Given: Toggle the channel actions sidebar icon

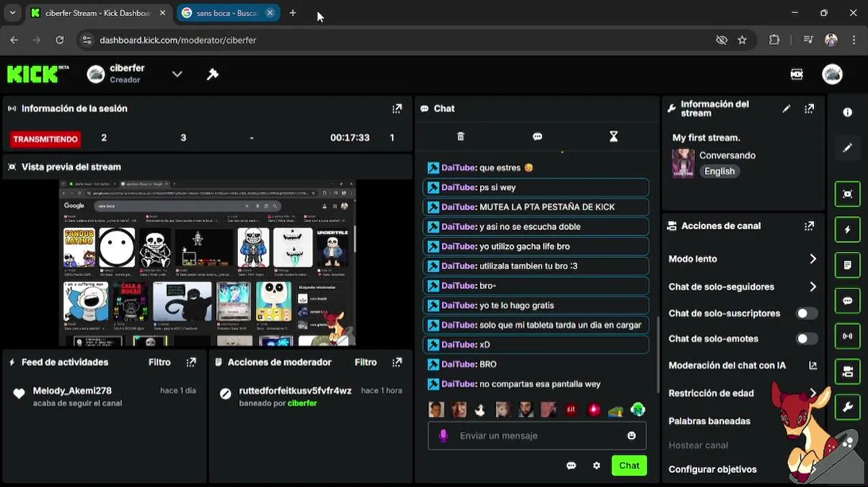Looking at the screenshot, I should tap(848, 371).
